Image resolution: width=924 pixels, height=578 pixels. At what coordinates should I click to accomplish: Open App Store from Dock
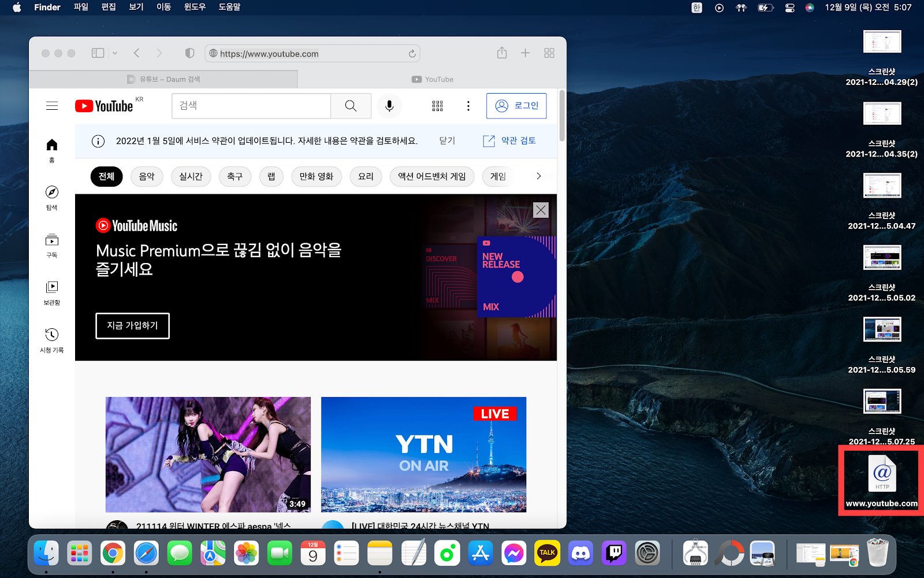tap(480, 554)
